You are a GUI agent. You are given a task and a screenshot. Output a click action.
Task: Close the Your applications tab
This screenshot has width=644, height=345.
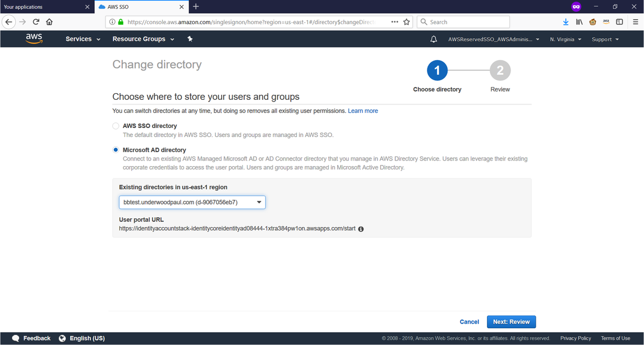click(x=87, y=7)
